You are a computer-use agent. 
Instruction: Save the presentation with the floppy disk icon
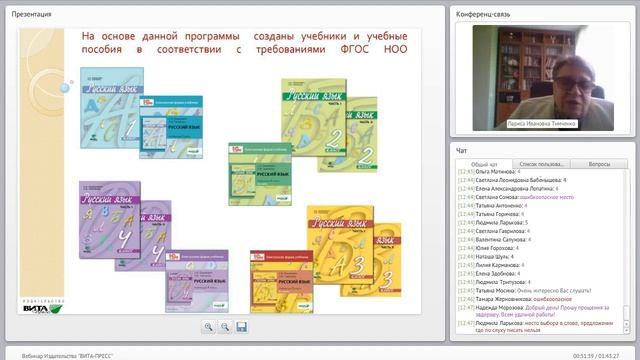(242, 327)
